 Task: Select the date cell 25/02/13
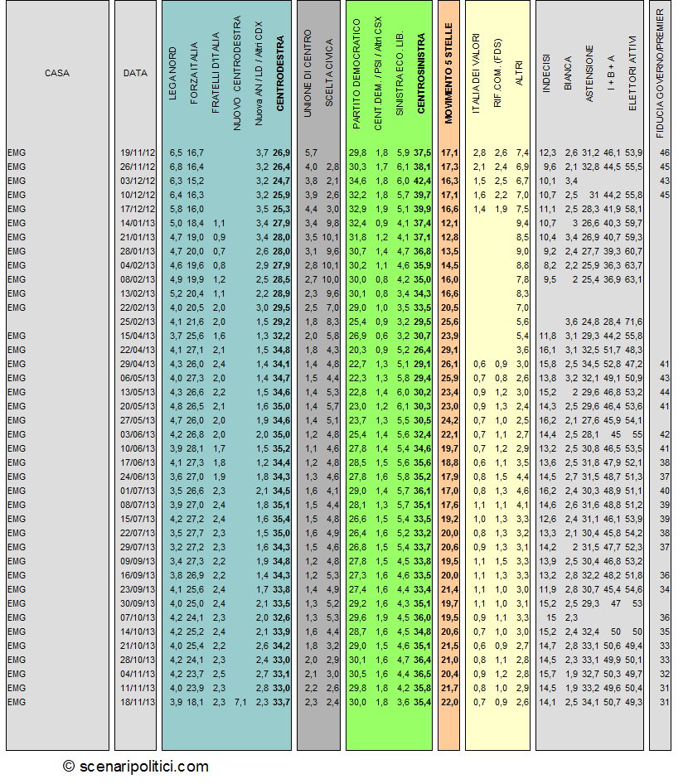pyautogui.click(x=138, y=322)
